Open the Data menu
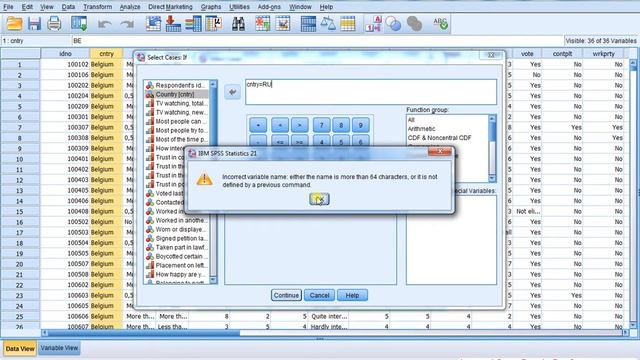 coord(68,7)
